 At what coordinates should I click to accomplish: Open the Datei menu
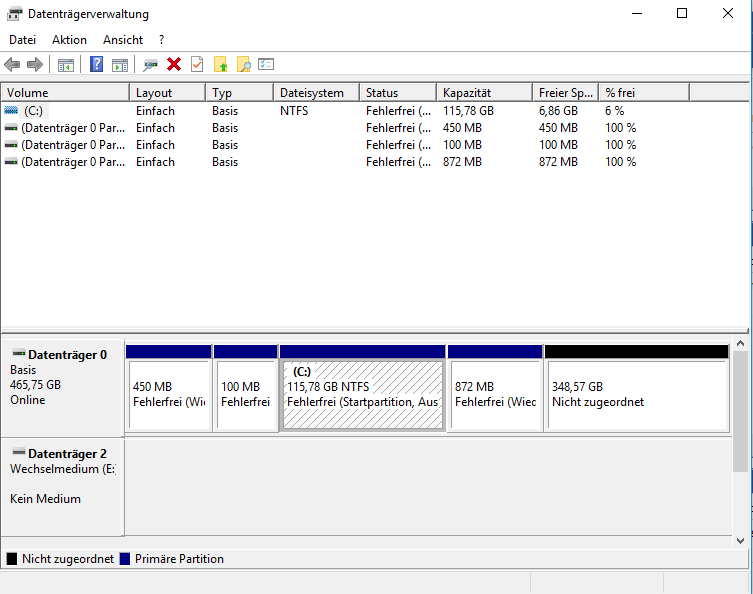tap(23, 40)
